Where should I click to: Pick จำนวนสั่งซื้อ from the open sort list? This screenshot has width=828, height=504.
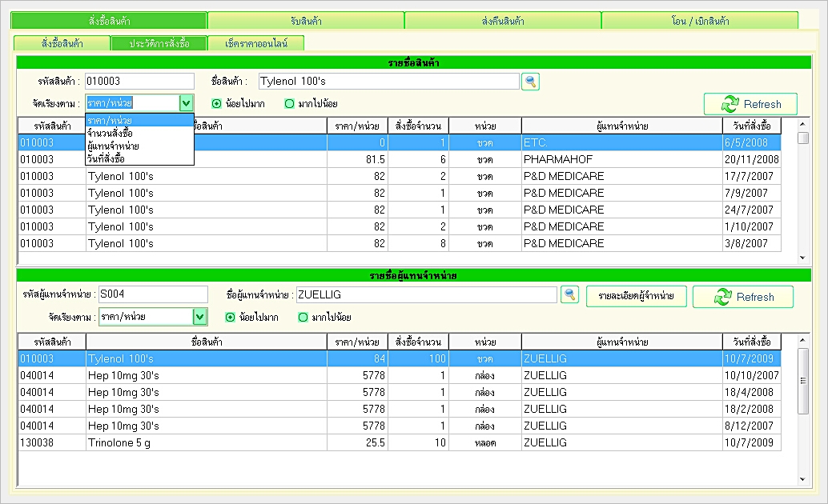click(139, 133)
